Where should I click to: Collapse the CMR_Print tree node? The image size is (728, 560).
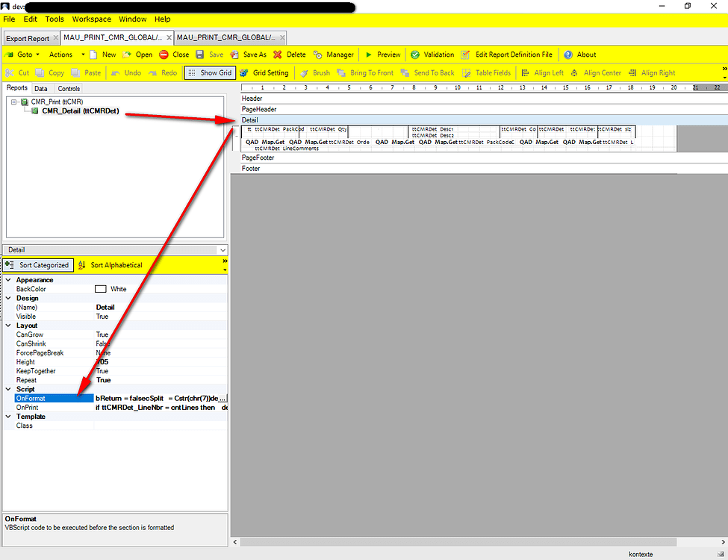tap(14, 102)
